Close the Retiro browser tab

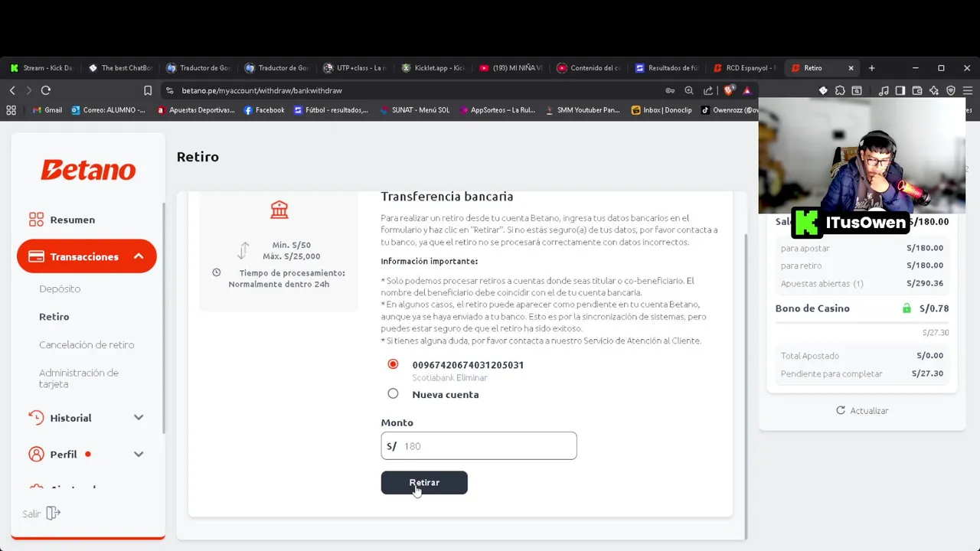pos(851,68)
